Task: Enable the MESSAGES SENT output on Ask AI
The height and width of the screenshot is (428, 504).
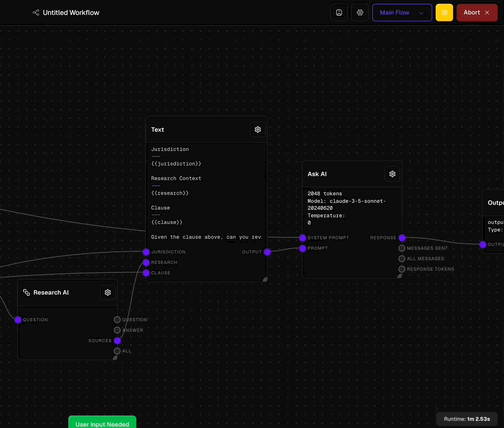Action: coord(402,248)
